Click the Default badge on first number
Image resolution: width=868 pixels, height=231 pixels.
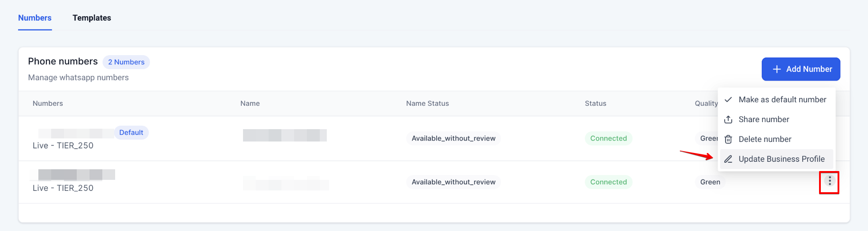coord(131,133)
